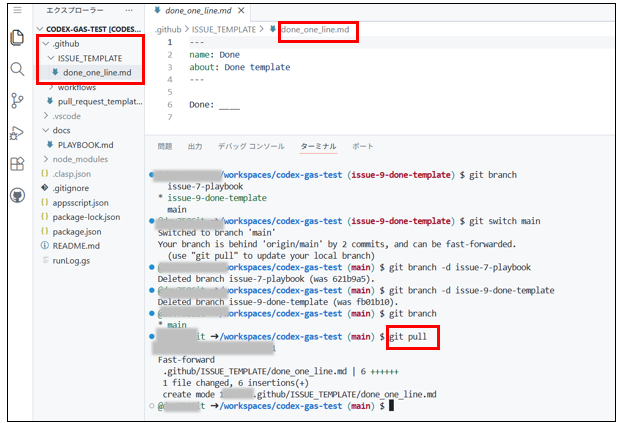The image size is (618, 423).
Task: Click editor line 3 'about: Done template'
Action: tap(240, 67)
